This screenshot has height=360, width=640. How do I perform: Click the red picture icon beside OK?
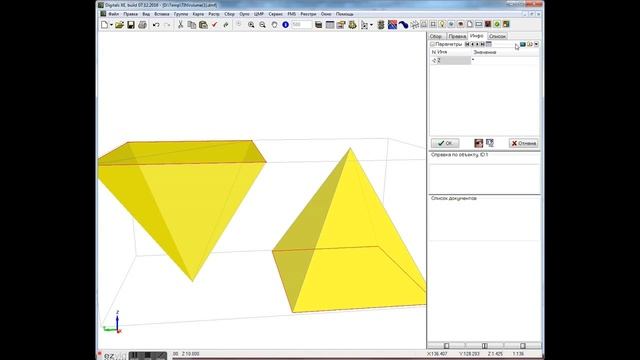[x=479, y=143]
